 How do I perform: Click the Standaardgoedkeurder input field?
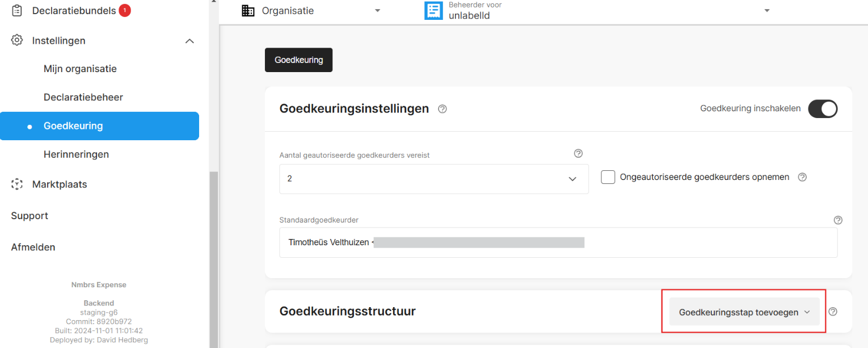pyautogui.click(x=558, y=242)
